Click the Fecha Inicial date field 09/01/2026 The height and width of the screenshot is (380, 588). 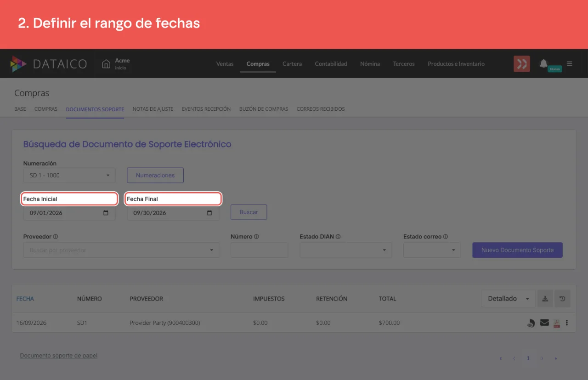[x=69, y=213]
